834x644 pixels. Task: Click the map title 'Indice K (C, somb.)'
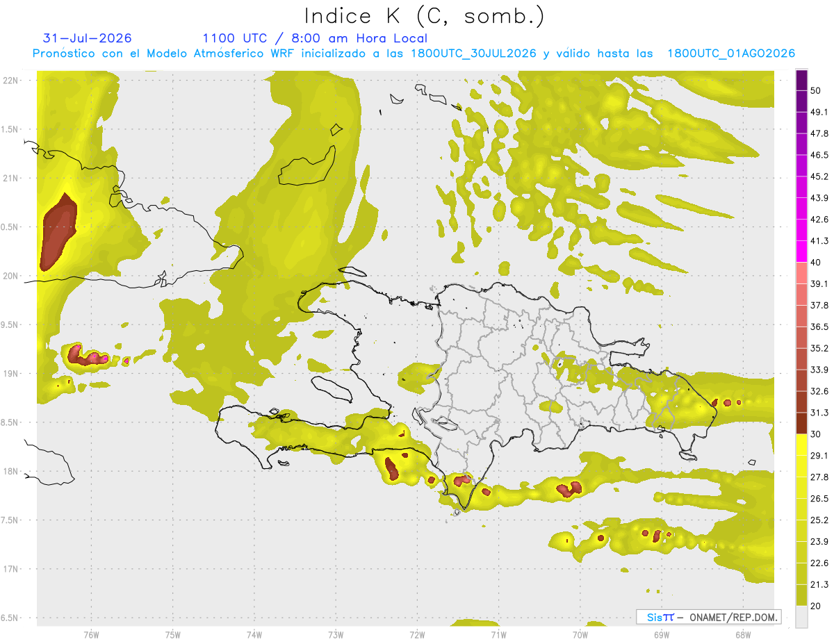tap(425, 15)
